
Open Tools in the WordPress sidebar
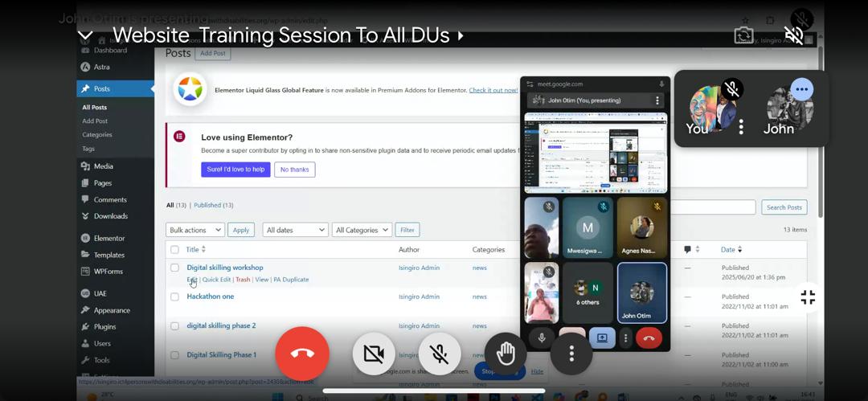(101, 360)
